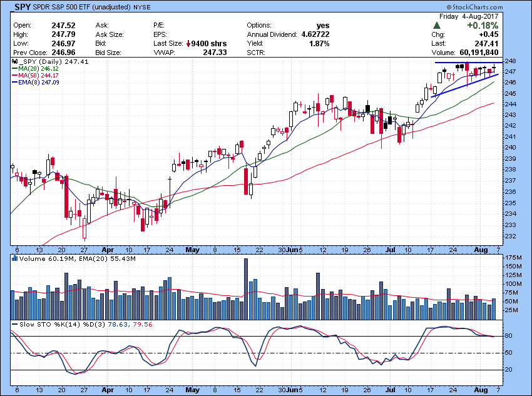
Task: Click the Ask Size: label
Action: [x=110, y=34]
